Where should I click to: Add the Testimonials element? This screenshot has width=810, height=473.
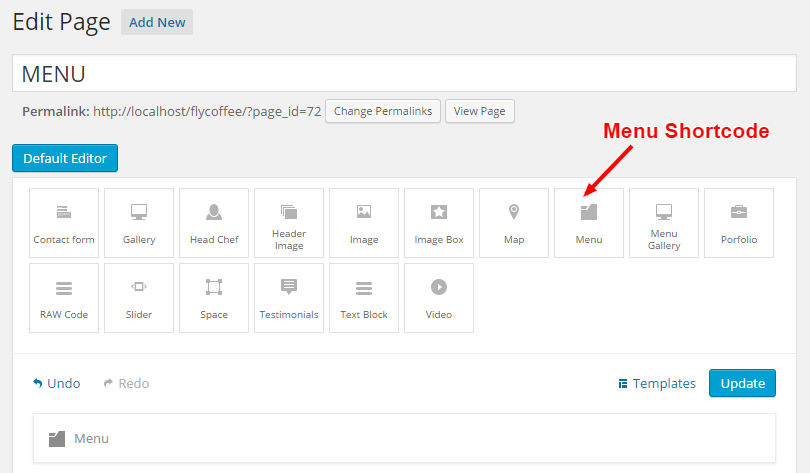(289, 298)
